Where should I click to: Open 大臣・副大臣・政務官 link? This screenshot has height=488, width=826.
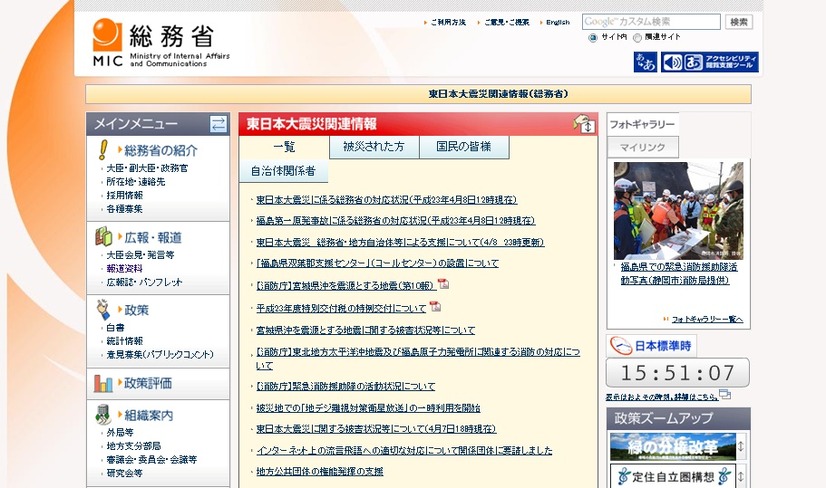(x=147, y=168)
